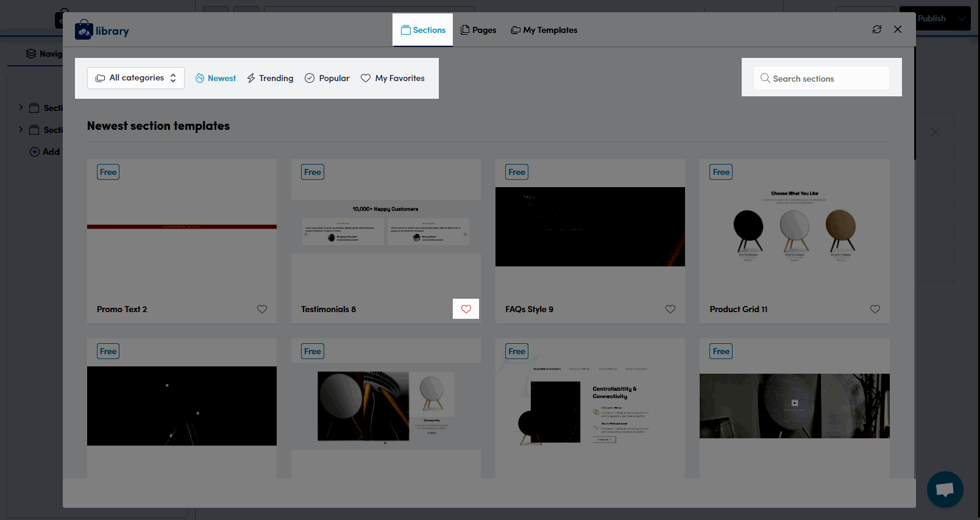
Task: Open the Pages tab
Action: [x=478, y=30]
